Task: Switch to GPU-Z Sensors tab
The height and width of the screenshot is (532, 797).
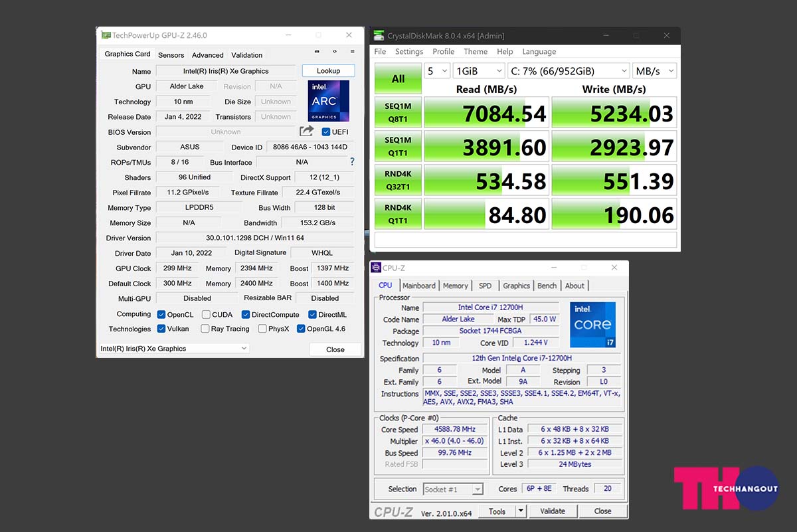Action: pos(171,55)
